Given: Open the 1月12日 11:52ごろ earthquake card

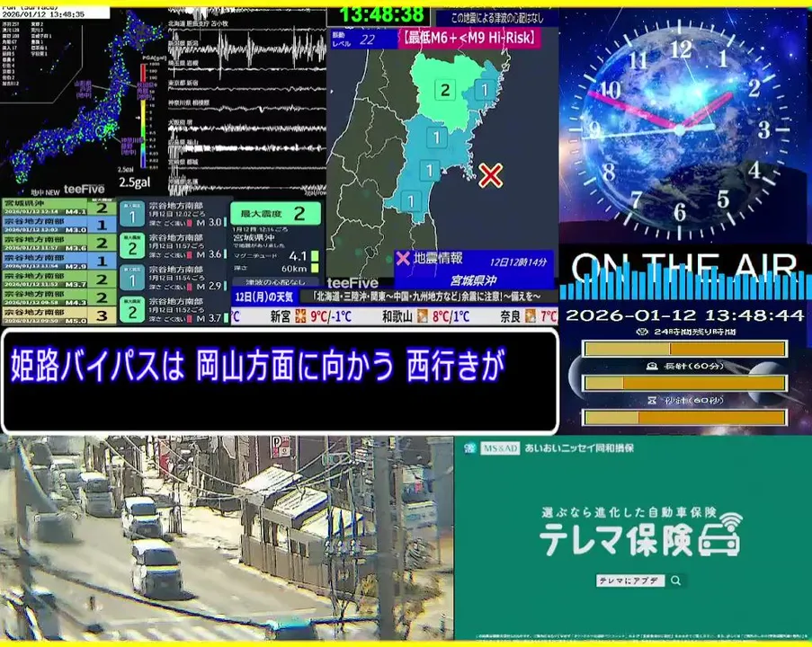Looking at the screenshot, I should pyautogui.click(x=174, y=310).
